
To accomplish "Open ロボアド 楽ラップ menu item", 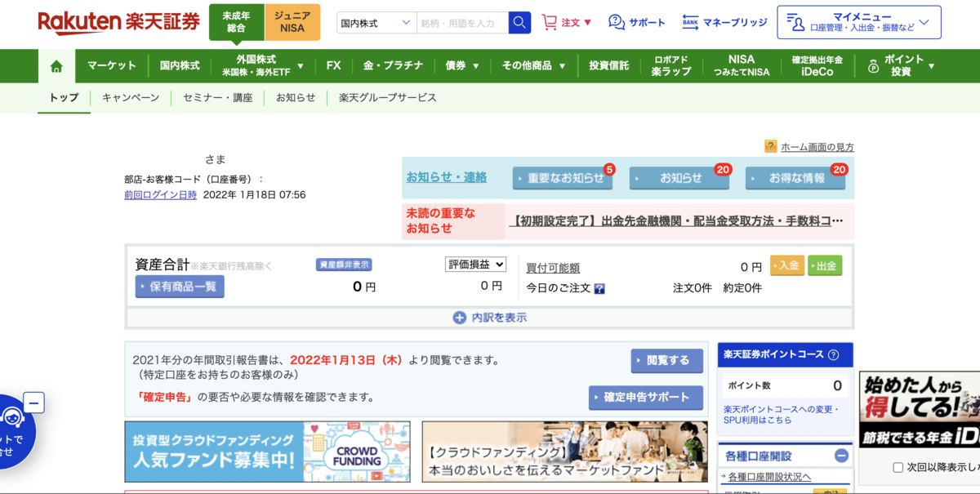I will pyautogui.click(x=671, y=66).
